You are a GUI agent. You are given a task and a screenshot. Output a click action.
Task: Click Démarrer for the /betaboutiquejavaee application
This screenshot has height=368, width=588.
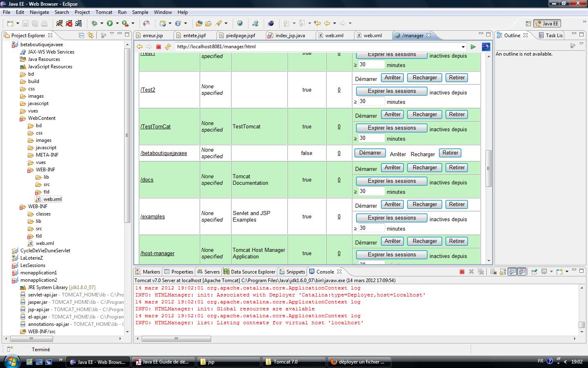coord(370,153)
